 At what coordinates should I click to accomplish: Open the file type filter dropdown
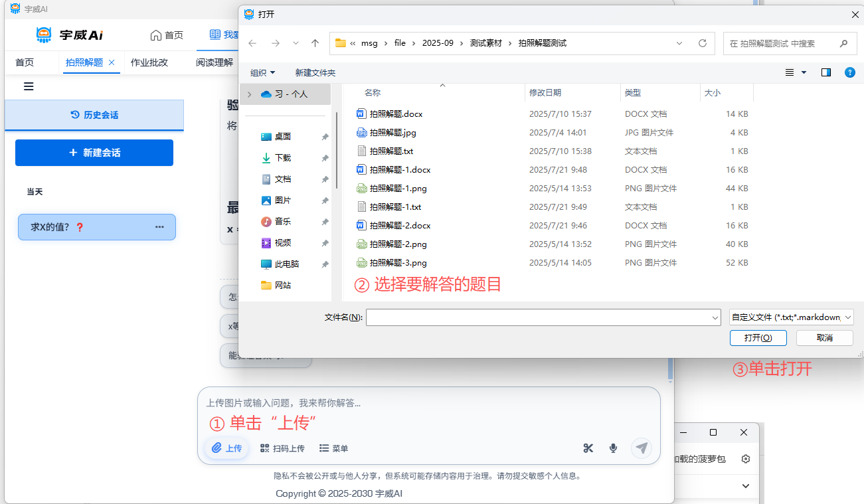pos(791,317)
